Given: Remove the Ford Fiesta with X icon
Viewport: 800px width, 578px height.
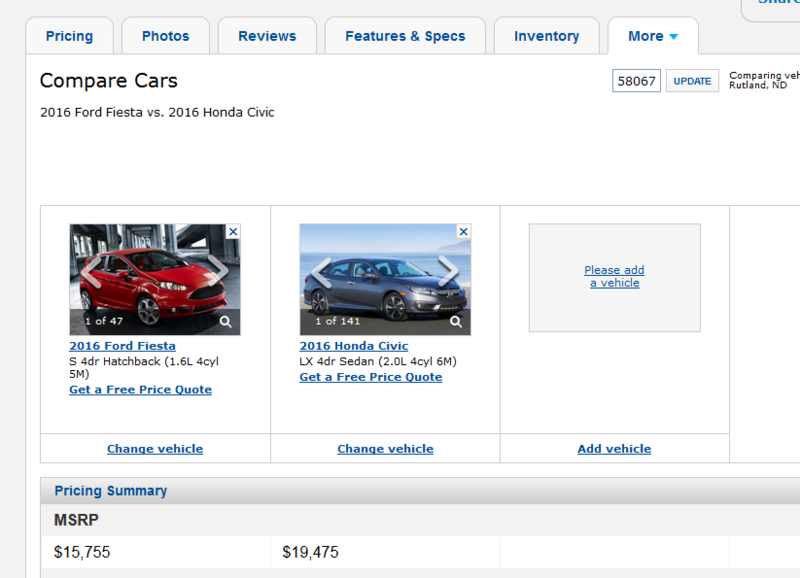Looking at the screenshot, I should coord(233,231).
